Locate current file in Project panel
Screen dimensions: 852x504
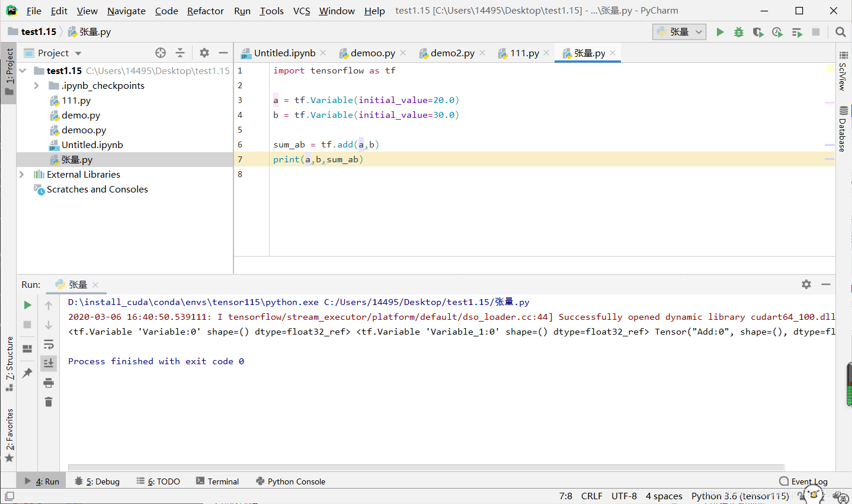(161, 53)
